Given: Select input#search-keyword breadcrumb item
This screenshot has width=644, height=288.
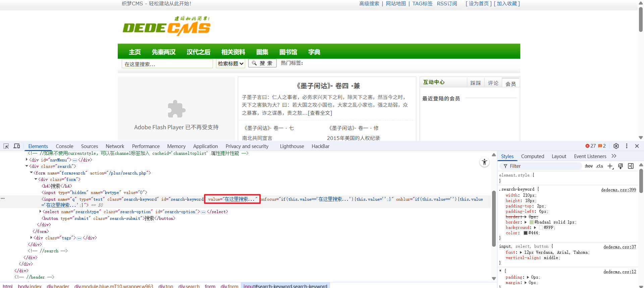Looking at the screenshot, I should (x=285, y=285).
